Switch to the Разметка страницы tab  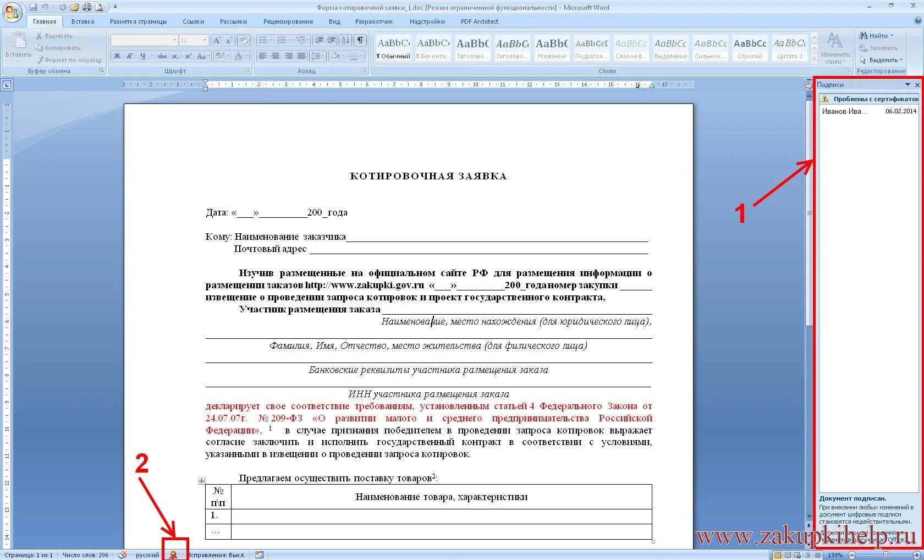click(x=138, y=21)
